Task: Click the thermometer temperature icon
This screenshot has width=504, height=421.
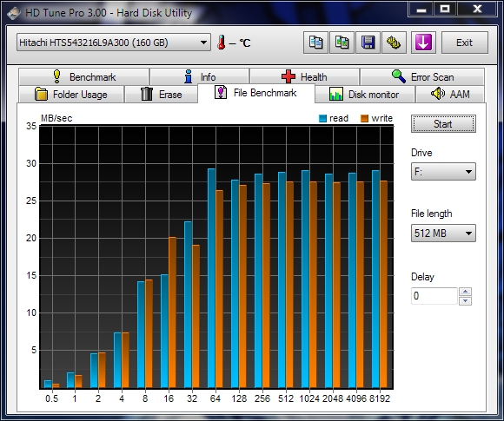Action: coord(221,43)
